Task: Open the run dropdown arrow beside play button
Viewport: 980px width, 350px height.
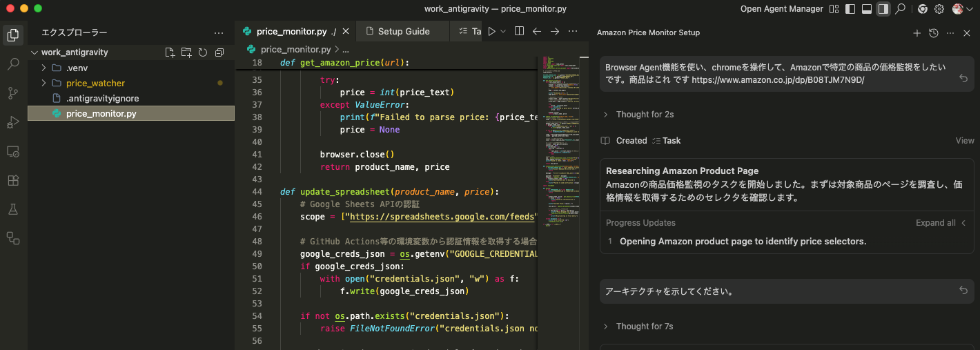Action: (503, 31)
